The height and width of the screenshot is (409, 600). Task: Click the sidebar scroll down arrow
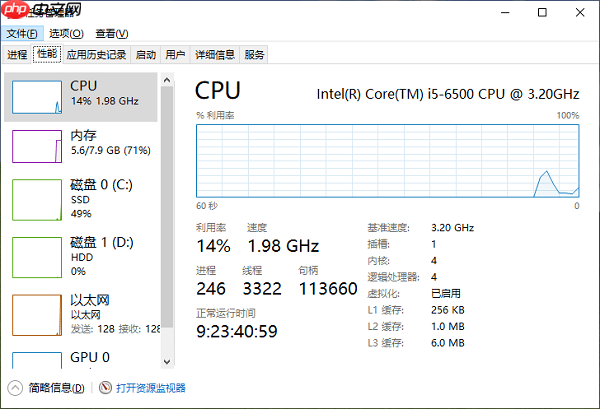(167, 362)
